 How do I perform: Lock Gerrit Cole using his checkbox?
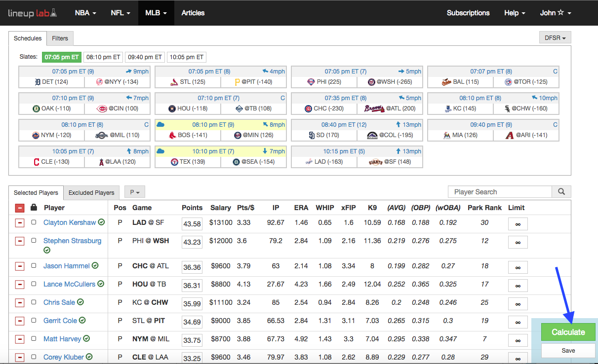[x=34, y=321]
